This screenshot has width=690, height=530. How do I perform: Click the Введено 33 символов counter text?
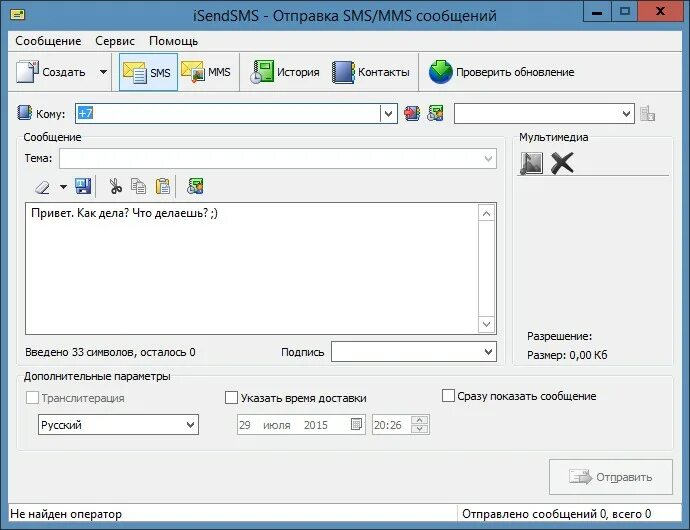point(110,352)
